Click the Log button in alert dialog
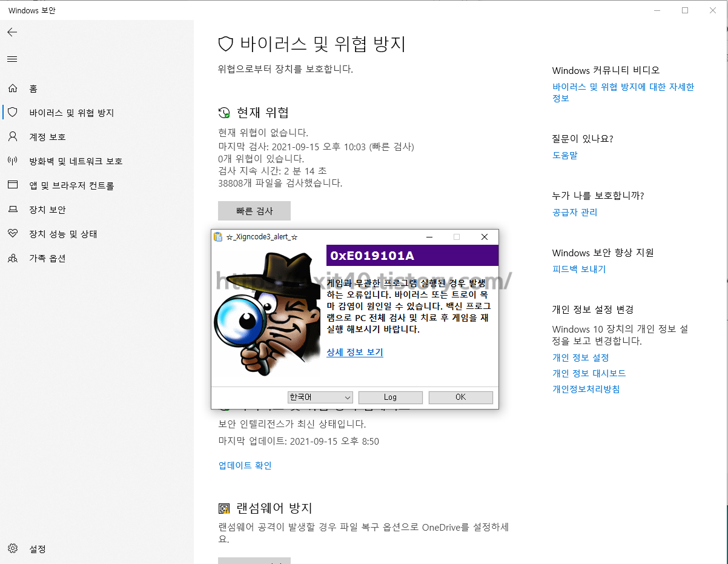The height and width of the screenshot is (564, 728). [391, 397]
